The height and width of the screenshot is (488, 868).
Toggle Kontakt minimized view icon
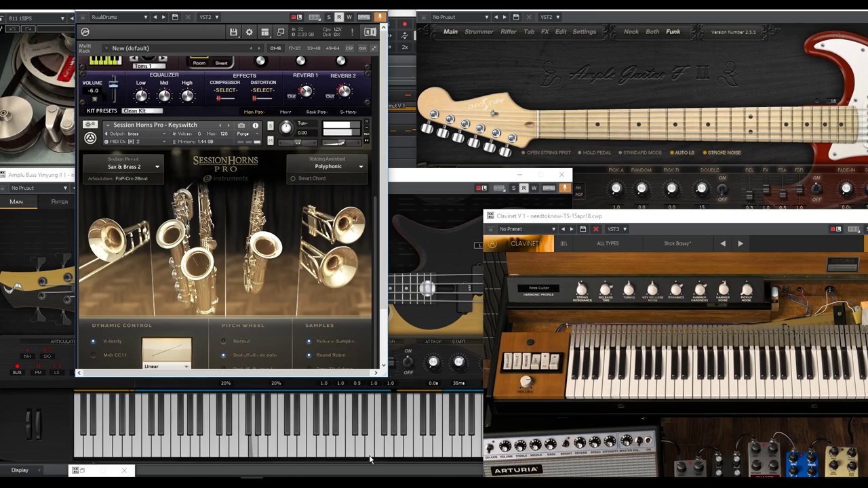[x=280, y=32]
